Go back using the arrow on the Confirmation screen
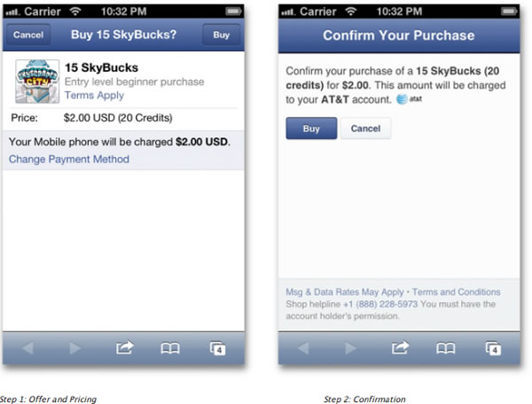 tap(302, 348)
